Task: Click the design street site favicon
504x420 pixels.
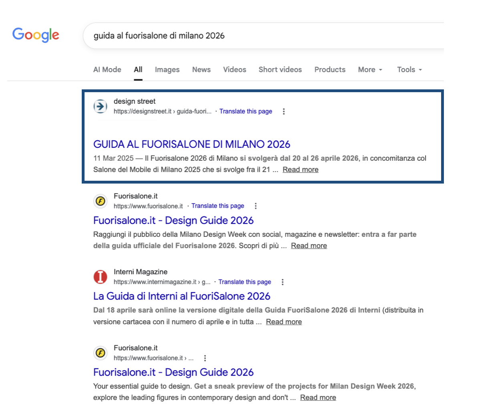Action: (x=100, y=106)
